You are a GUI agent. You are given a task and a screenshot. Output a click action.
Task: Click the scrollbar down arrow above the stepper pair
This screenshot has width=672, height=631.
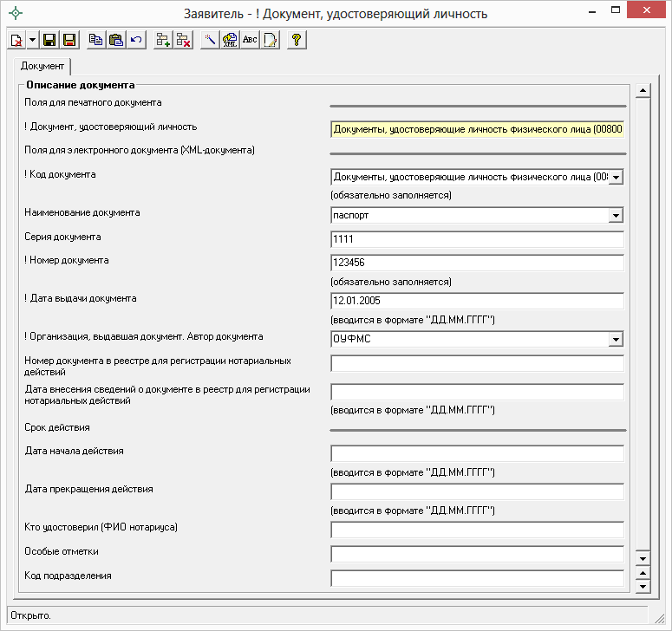pyautogui.click(x=643, y=558)
